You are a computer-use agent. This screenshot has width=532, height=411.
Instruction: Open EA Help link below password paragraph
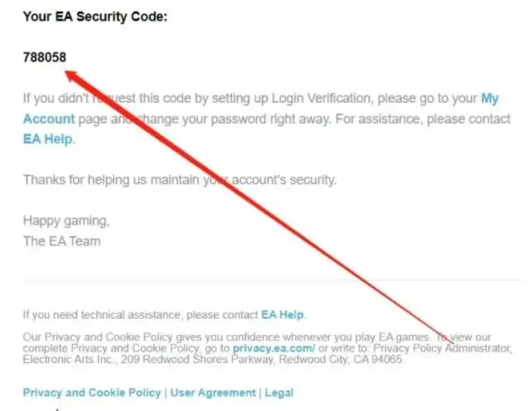tap(48, 139)
